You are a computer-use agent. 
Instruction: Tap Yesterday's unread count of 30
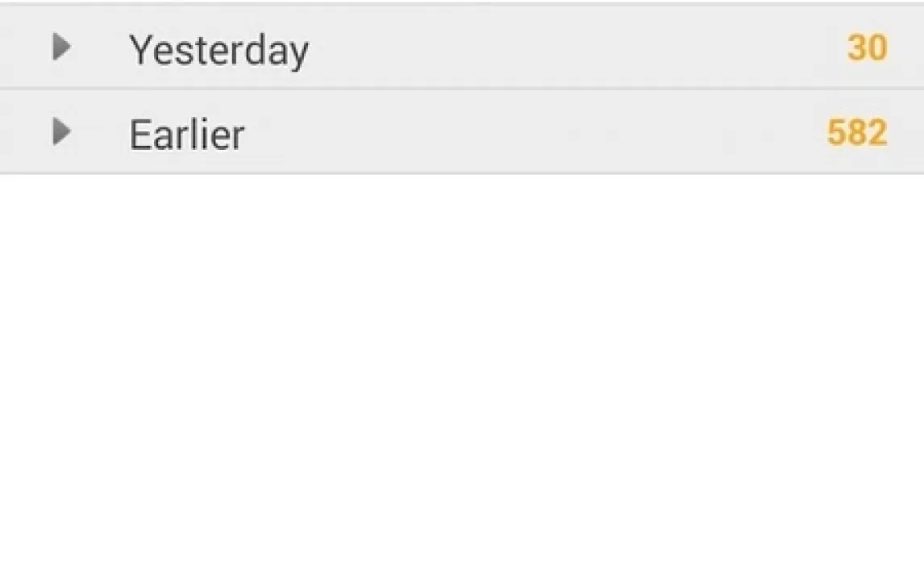[867, 48]
